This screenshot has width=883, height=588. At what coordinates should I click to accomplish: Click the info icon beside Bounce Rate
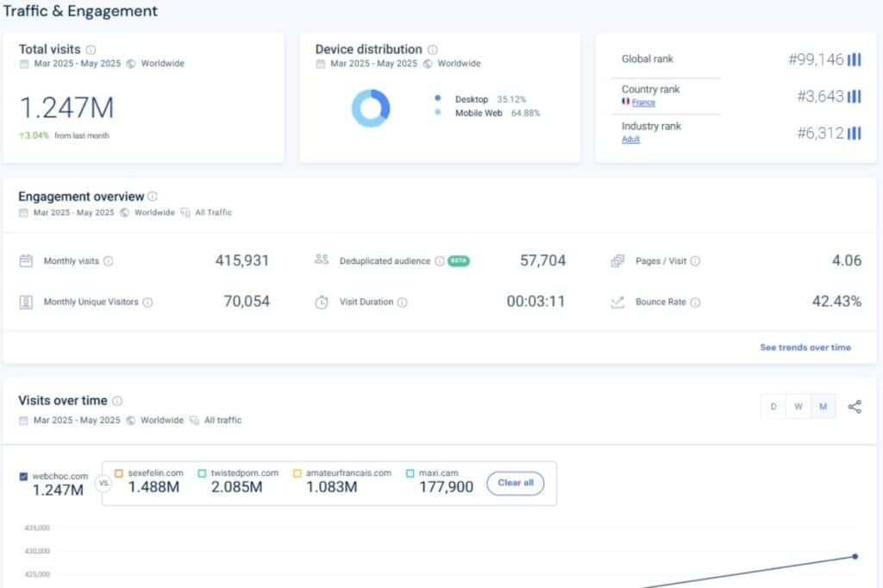(696, 302)
